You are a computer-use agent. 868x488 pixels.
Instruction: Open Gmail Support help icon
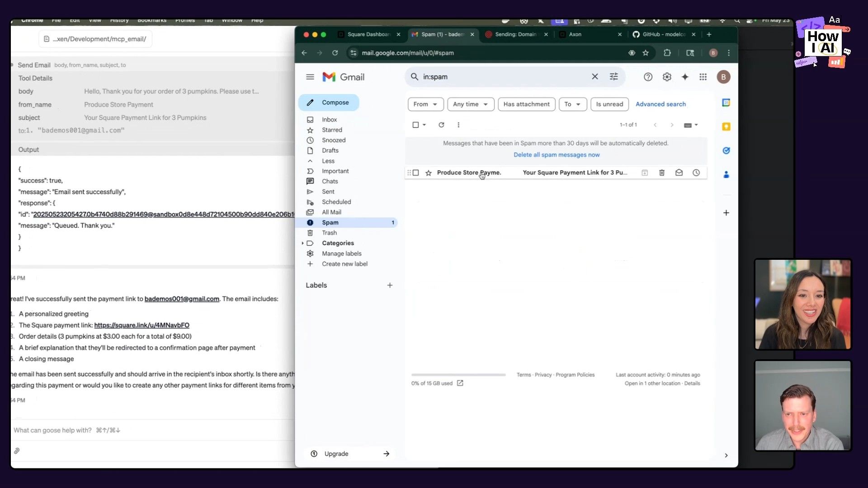[x=648, y=77]
